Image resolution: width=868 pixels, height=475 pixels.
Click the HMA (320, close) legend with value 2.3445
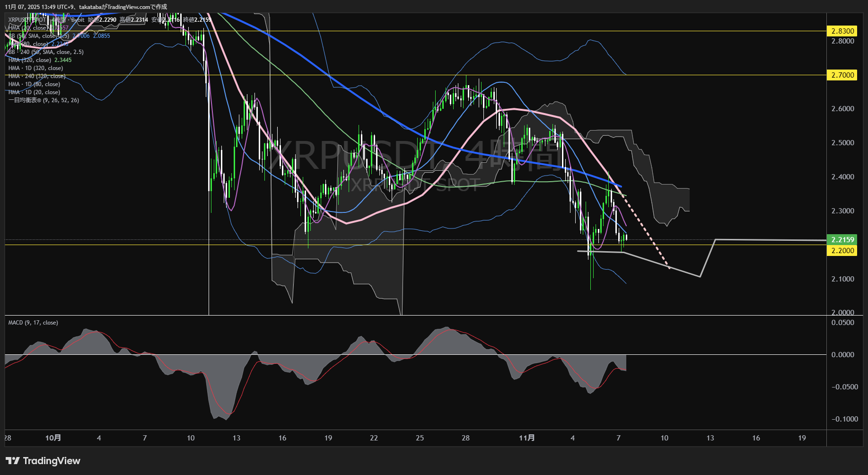click(x=40, y=60)
